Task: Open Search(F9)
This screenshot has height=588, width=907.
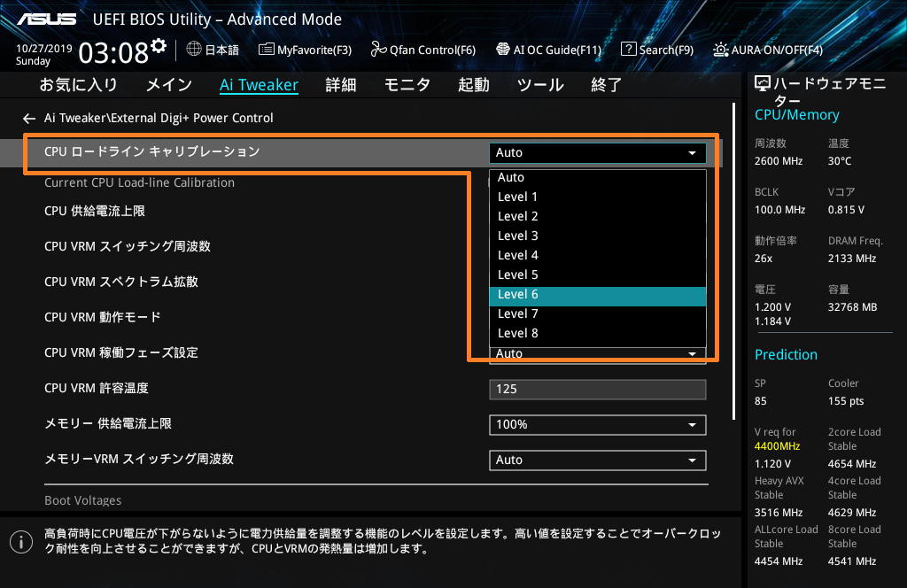Action: (657, 50)
